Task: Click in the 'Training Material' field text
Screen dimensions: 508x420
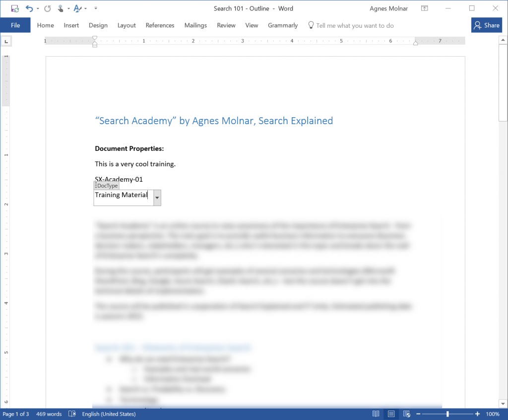Action: point(121,195)
